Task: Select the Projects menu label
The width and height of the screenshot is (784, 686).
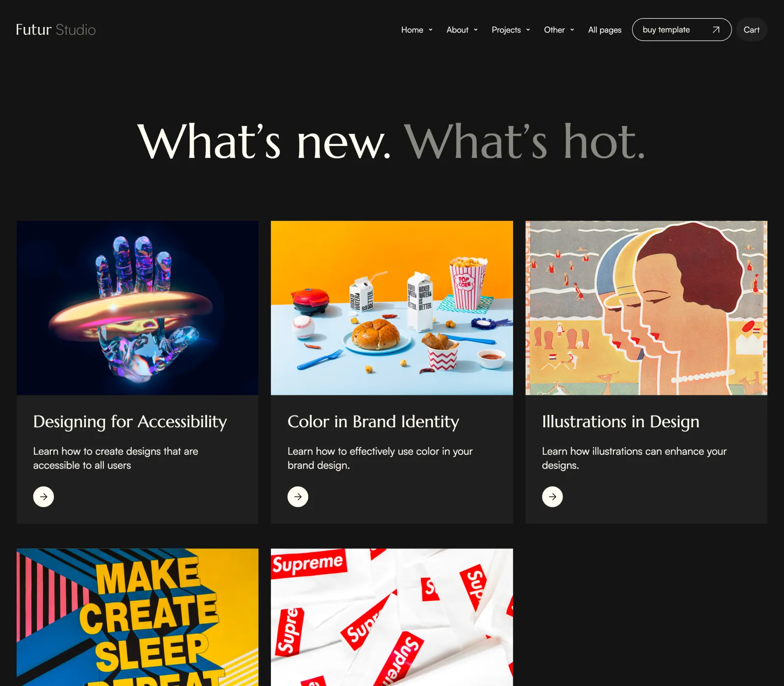Action: (506, 30)
